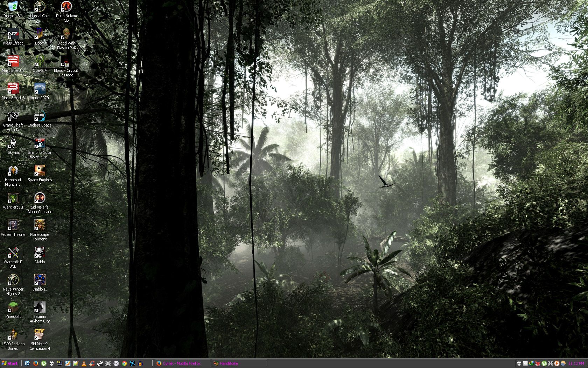Click the Anno 2070 shortcut
The width and height of the screenshot is (588, 368).
pyautogui.click(x=40, y=89)
